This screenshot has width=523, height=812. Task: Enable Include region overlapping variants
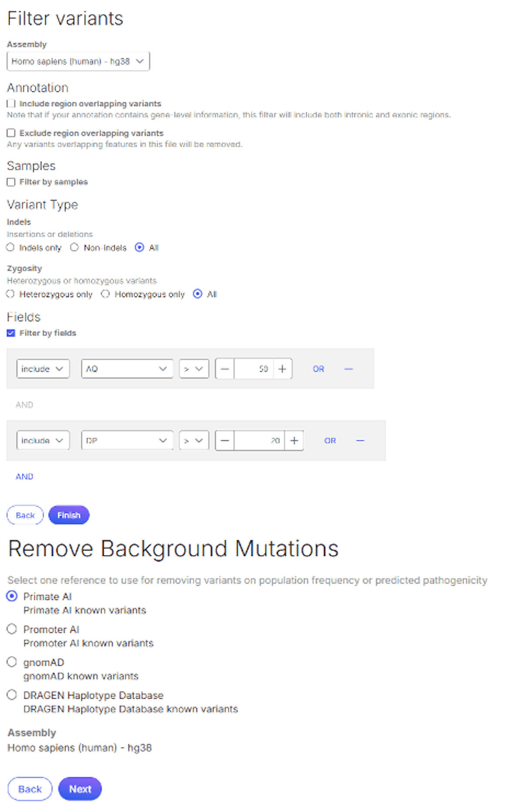11,104
